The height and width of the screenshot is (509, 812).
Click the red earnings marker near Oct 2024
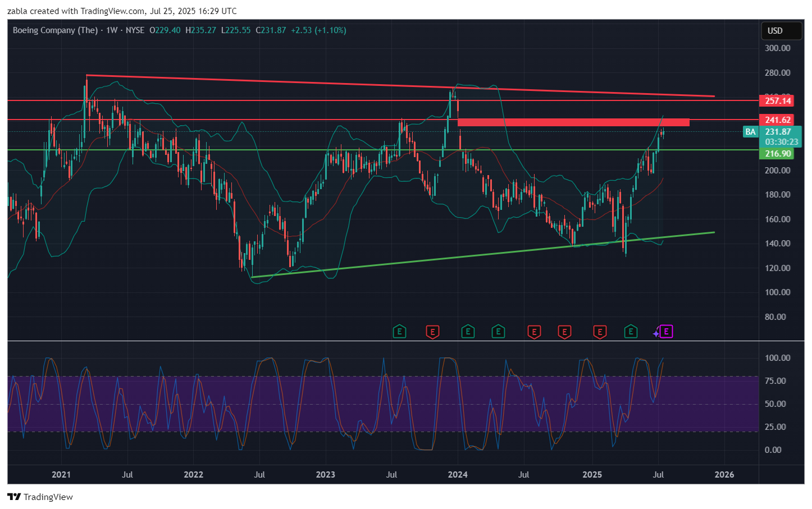564,332
